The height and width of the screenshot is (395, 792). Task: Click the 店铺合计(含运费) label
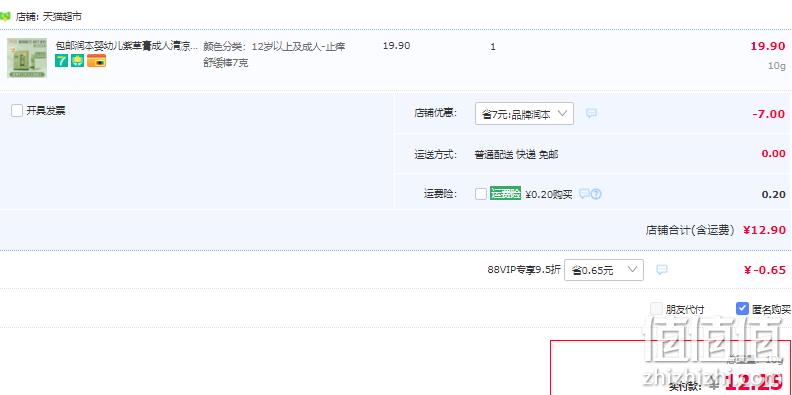[689, 230]
